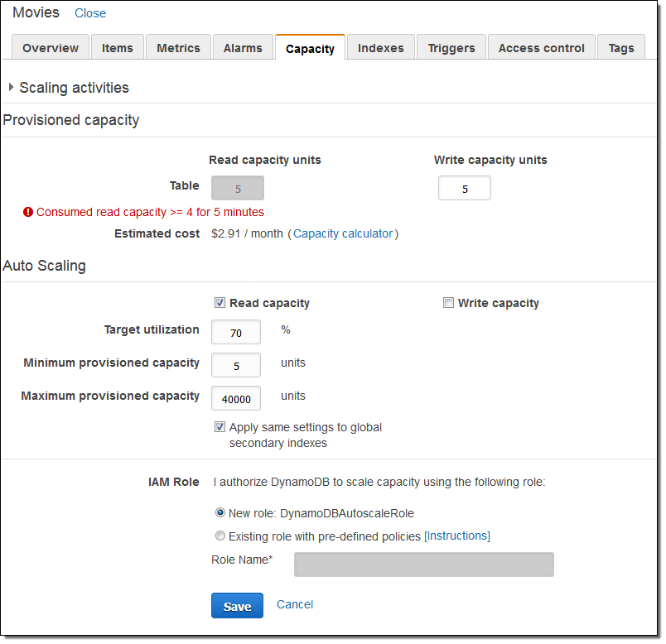Open the Capacity calculator link
Image resolution: width=666 pixels, height=644 pixels.
point(343,233)
